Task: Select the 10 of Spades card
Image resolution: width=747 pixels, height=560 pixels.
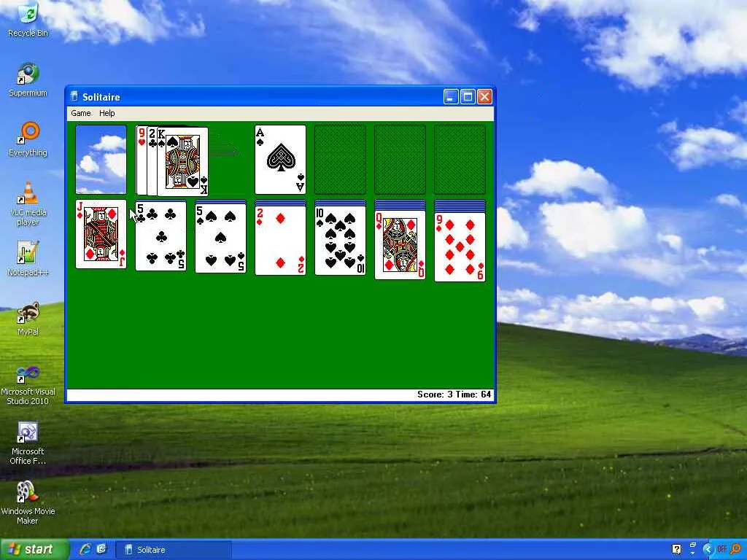Action: click(x=340, y=241)
